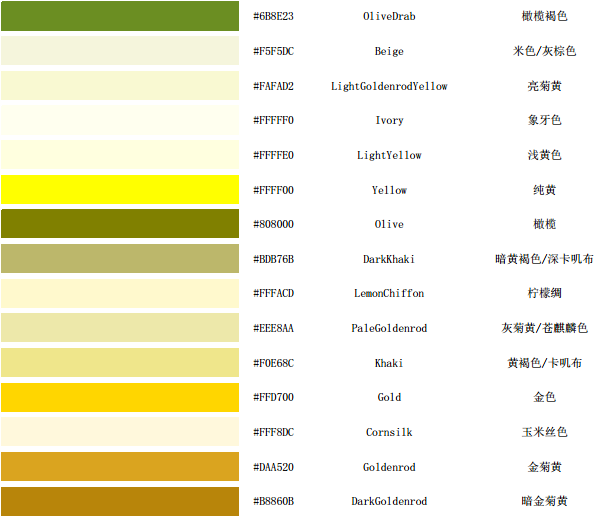Select the Goldenrod color bar
This screenshot has height=518, width=603.
pyautogui.click(x=120, y=467)
